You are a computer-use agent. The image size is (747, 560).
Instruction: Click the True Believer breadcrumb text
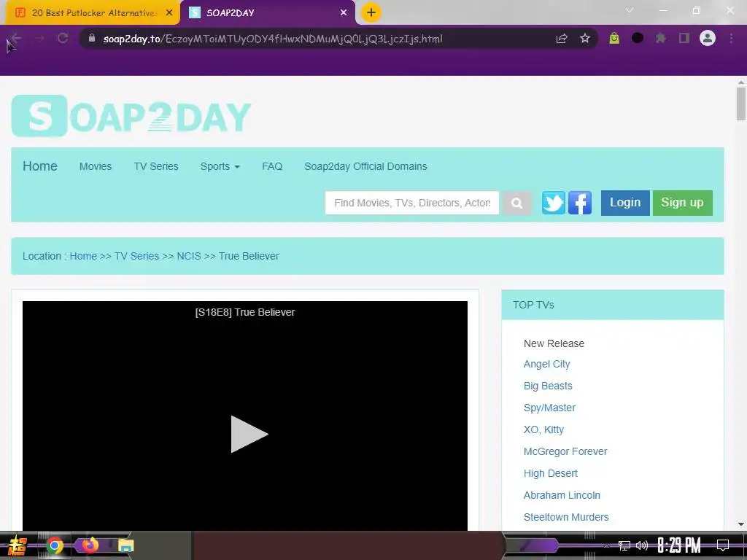click(249, 256)
